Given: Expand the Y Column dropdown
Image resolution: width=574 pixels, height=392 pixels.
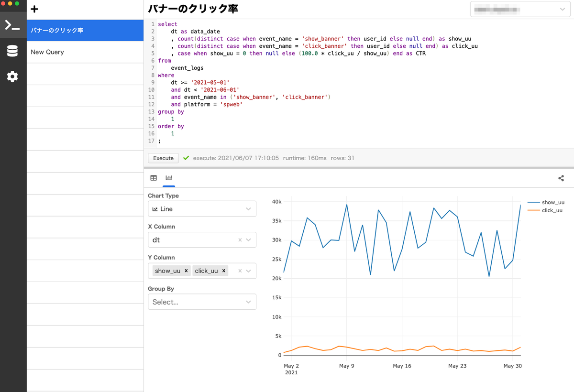Looking at the screenshot, I should point(248,271).
